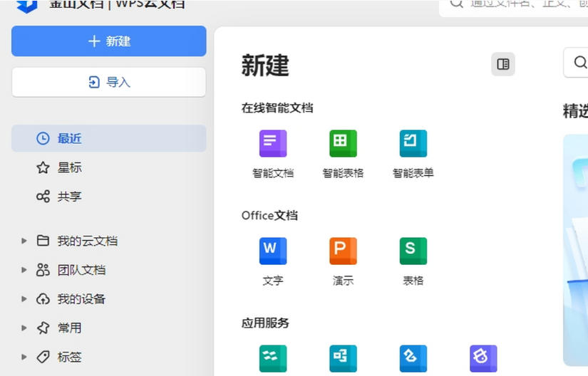Click the pin icon for 常用
The image size is (588, 376).
coord(43,328)
